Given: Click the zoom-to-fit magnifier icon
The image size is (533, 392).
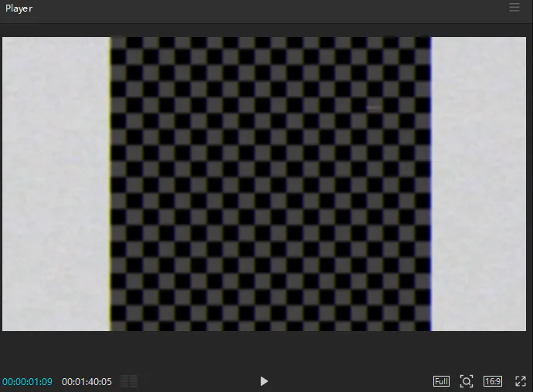Looking at the screenshot, I should [x=467, y=381].
